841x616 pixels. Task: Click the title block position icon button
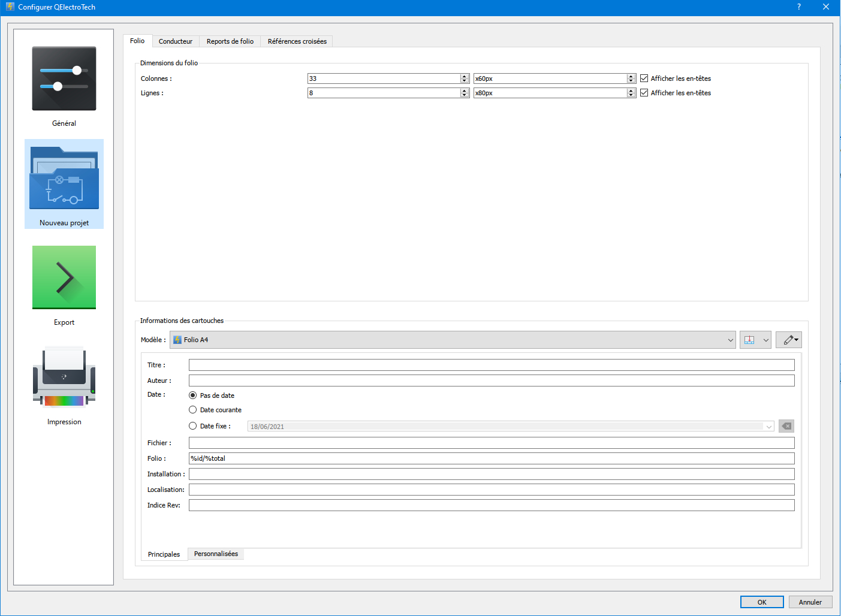749,340
